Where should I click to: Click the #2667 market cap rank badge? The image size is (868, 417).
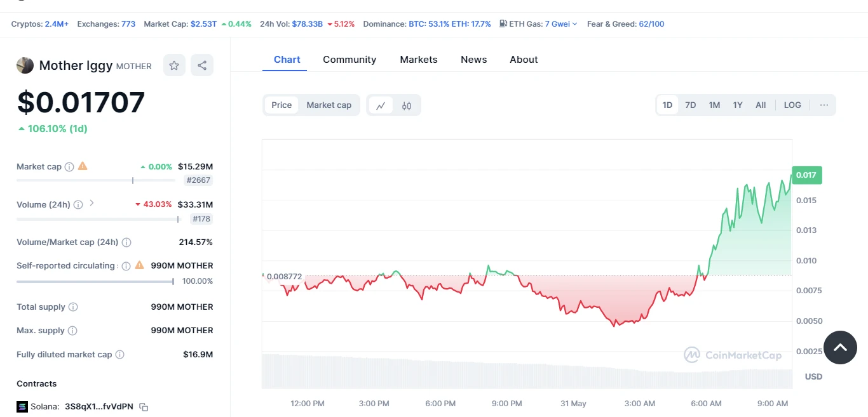pos(198,180)
